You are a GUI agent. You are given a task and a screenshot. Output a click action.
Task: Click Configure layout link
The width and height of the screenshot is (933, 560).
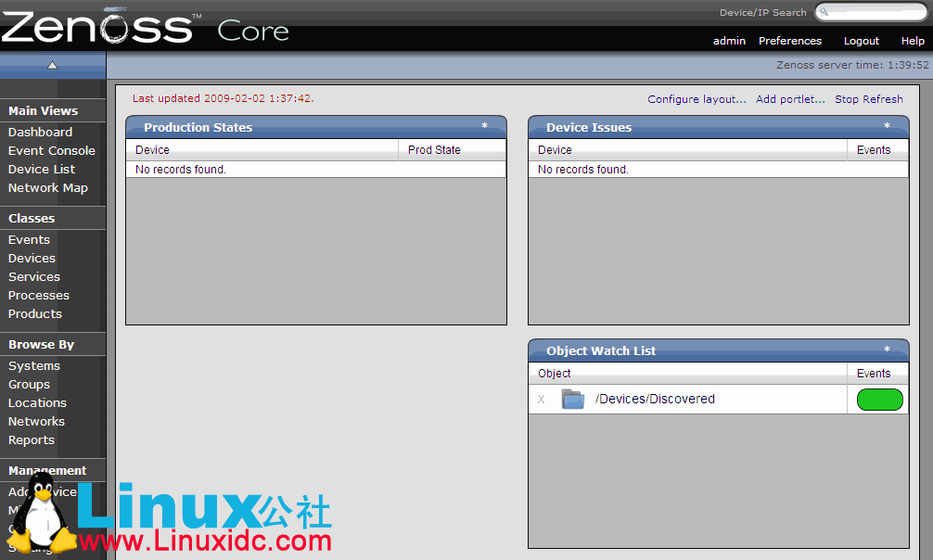pyautogui.click(x=697, y=99)
